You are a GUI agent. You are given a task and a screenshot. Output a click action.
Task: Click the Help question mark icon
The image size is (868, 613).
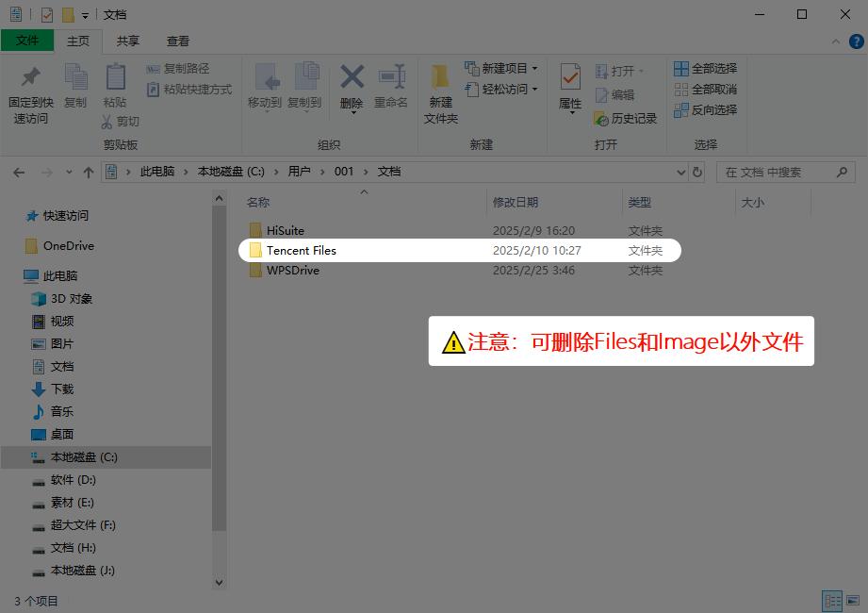(x=856, y=41)
